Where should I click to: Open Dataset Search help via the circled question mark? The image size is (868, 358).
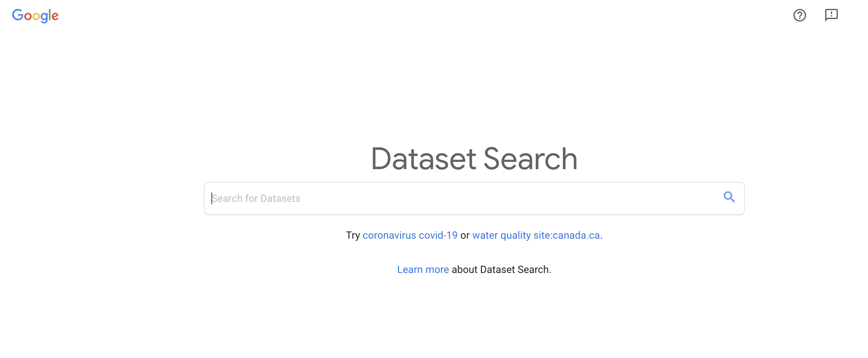click(x=799, y=15)
